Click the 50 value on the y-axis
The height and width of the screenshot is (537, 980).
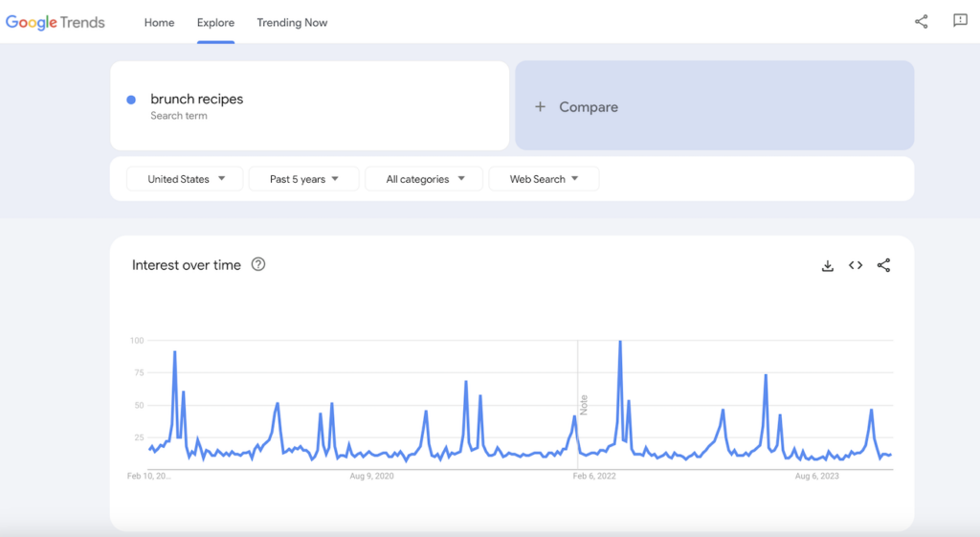point(139,405)
